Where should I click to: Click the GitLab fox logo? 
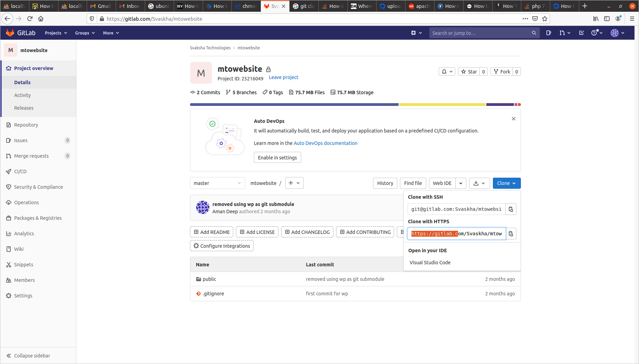[10, 33]
